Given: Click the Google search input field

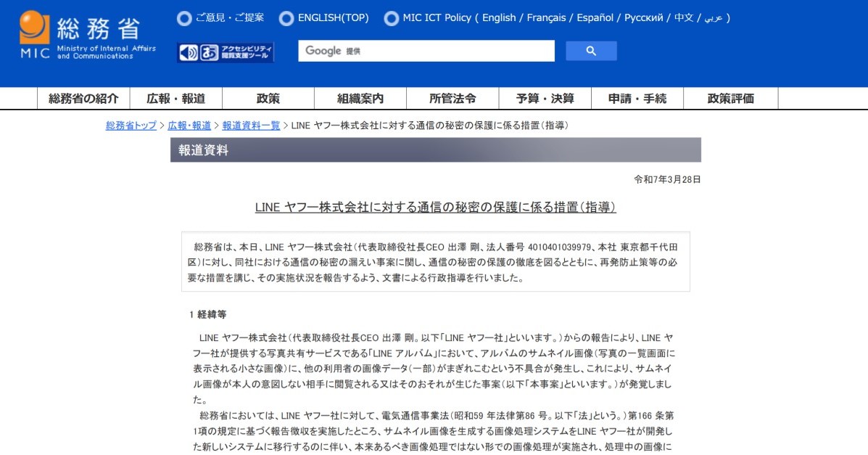Looking at the screenshot, I should point(426,51).
